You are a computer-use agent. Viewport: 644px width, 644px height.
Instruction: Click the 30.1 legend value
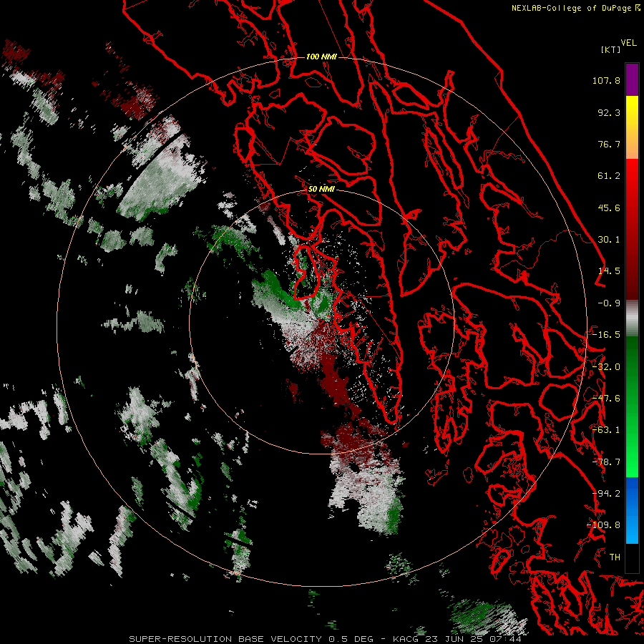click(x=609, y=240)
